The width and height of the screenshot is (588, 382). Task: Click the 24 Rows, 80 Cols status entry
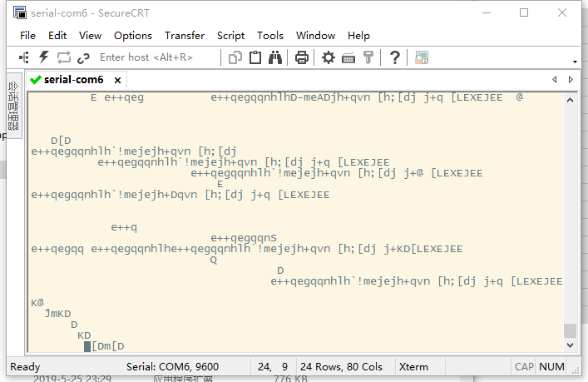[x=341, y=367]
